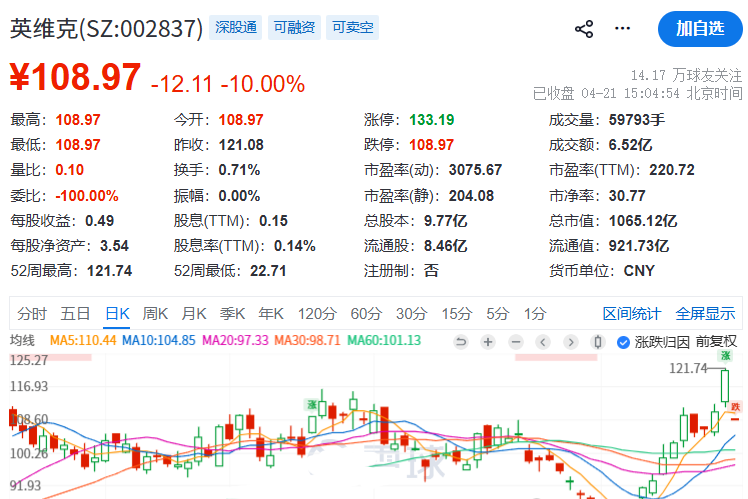Open the 区间统计 link
Screen dimensions: 748x499
tap(632, 314)
